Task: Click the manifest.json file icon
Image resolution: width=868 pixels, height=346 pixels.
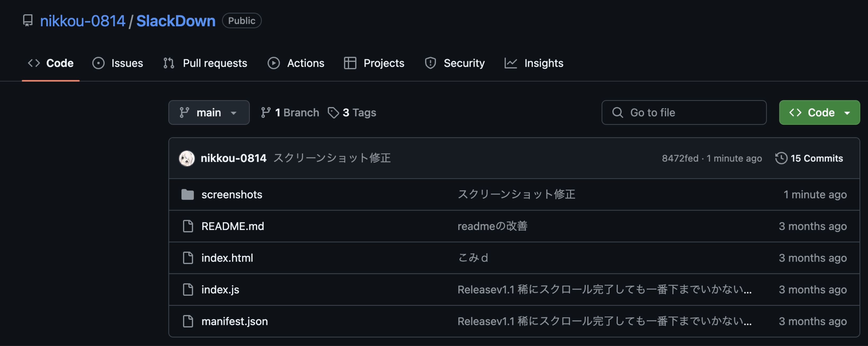Action: tap(188, 321)
